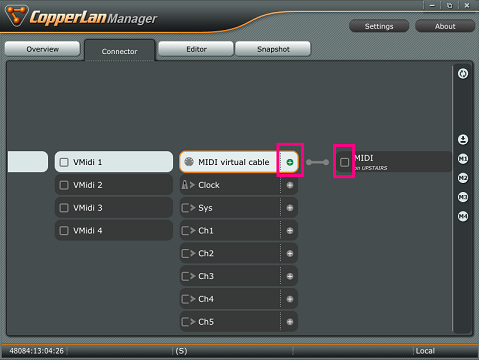Open the Overview tab
This screenshot has width=479, height=360.
42,49
